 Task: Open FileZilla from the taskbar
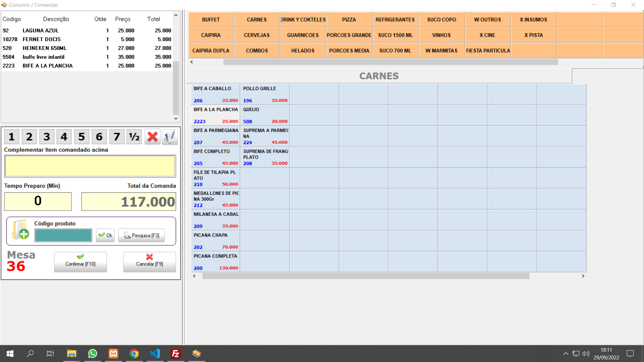[176, 354]
